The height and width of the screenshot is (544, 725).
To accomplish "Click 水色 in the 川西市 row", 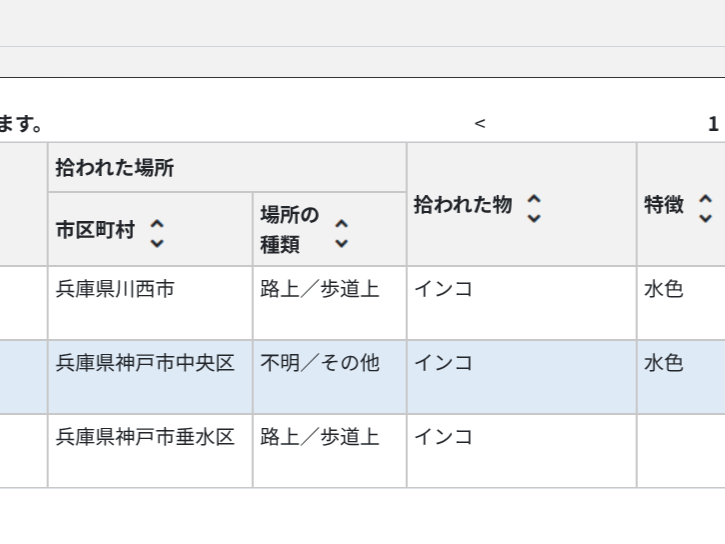I will [664, 290].
